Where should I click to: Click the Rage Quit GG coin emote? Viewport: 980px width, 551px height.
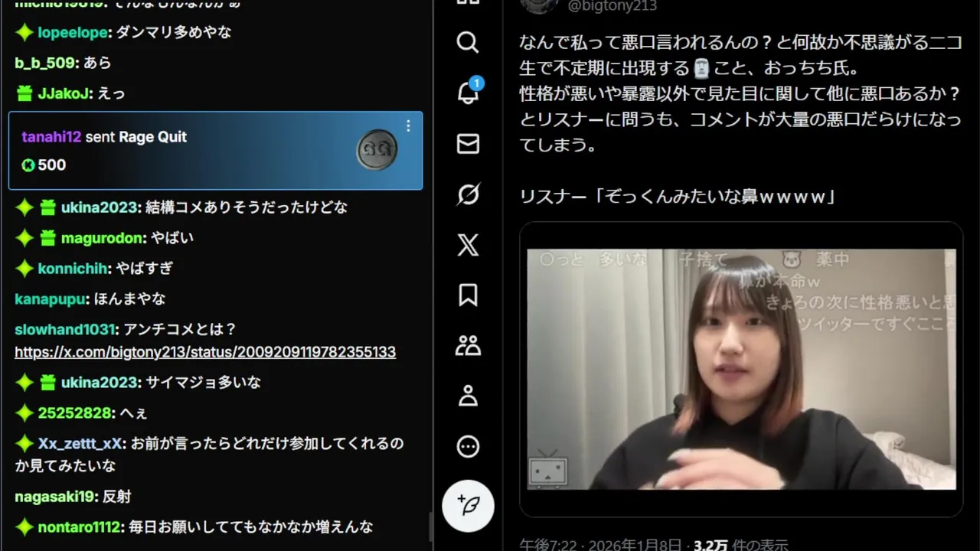377,150
